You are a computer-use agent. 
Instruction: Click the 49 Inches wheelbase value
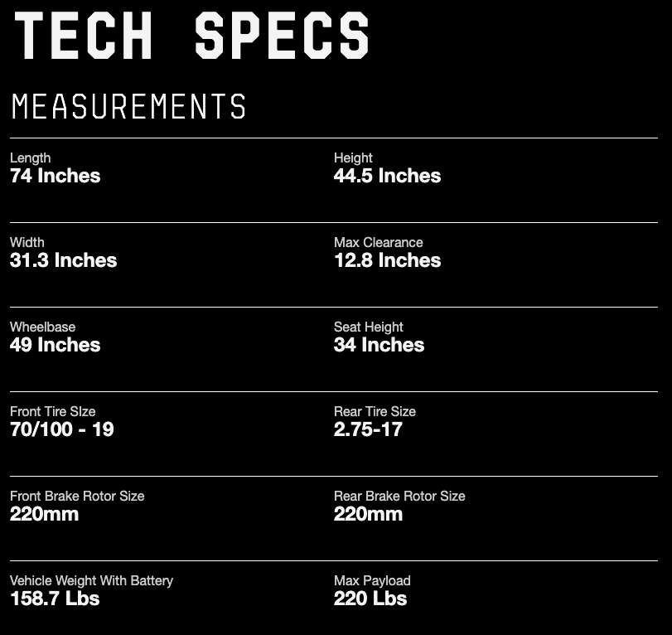(56, 345)
